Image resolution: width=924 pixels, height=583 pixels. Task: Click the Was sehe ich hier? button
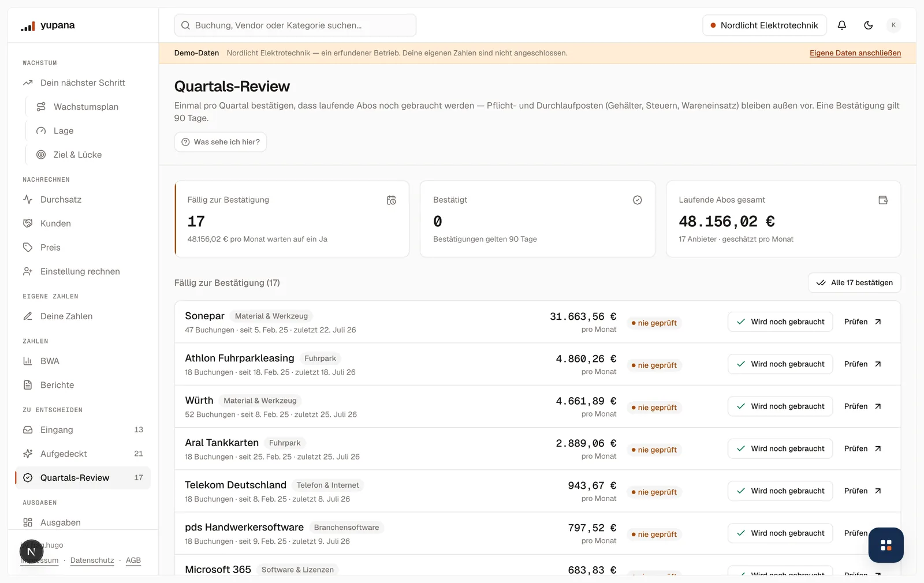[221, 142]
